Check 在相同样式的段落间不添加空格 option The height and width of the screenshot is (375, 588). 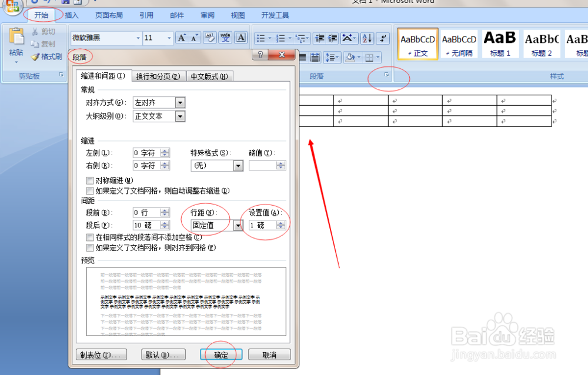(x=90, y=237)
